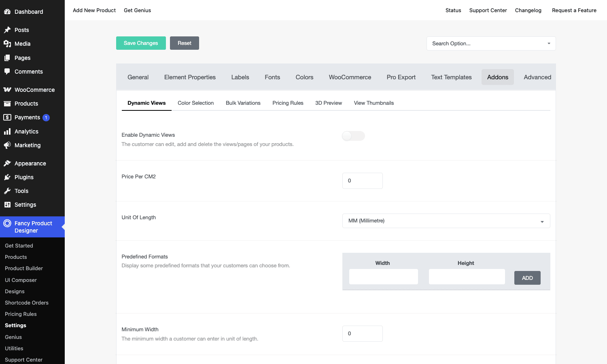Screen dimensions: 607x364
Task: Open the Support Center top link
Action: (488, 10)
